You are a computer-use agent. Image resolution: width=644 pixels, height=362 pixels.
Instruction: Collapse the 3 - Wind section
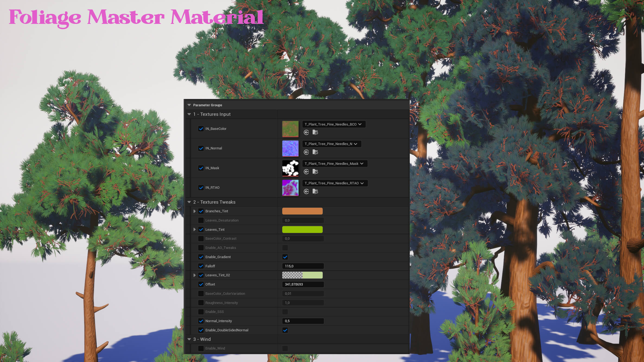point(189,339)
